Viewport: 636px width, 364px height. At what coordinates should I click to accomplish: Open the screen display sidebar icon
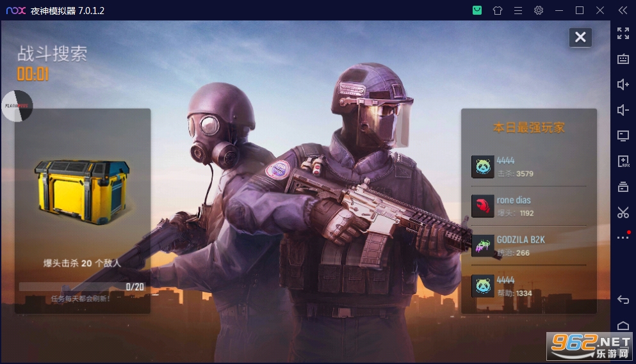pyautogui.click(x=623, y=136)
